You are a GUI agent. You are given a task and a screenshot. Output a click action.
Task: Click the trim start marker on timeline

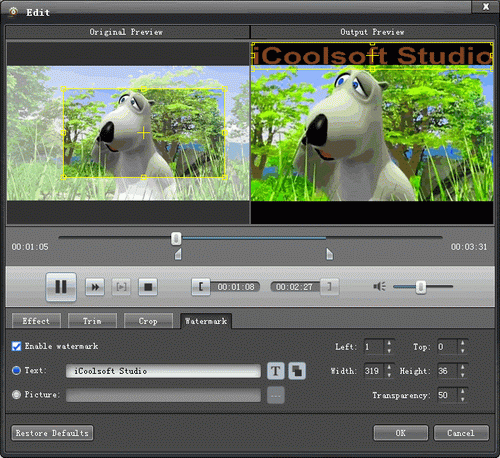coord(178,254)
